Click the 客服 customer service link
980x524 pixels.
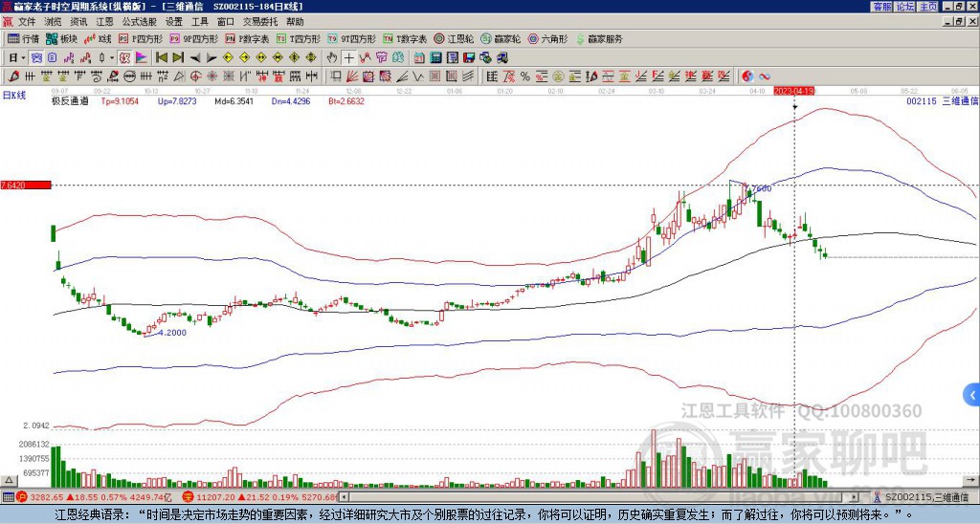[881, 7]
